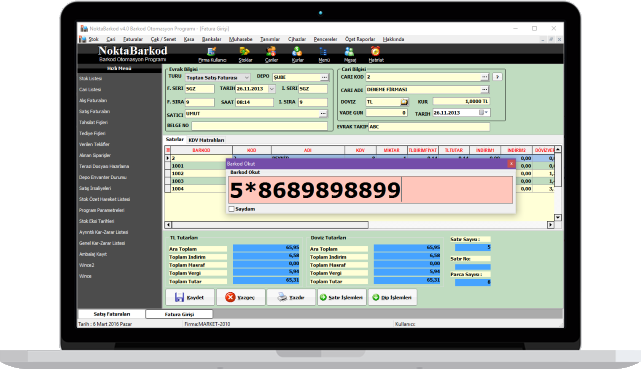Open Stok Listesi in the quick menu
The image size is (641, 369).
coord(90,78)
